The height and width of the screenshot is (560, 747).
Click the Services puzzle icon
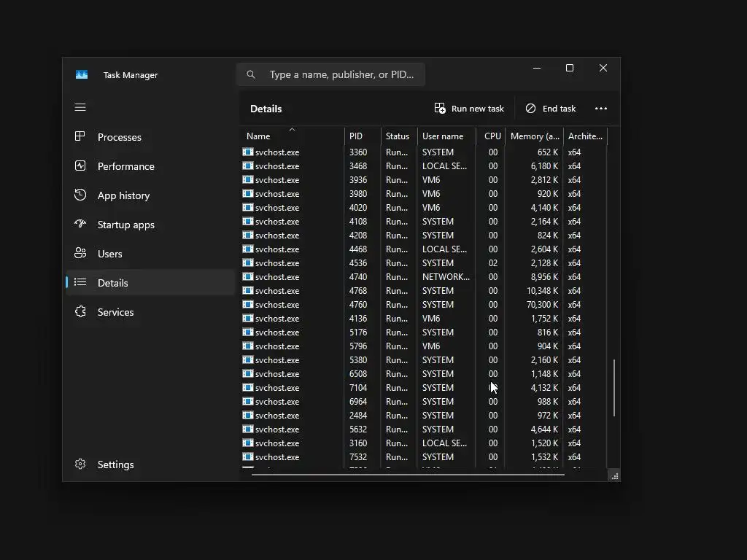80,311
